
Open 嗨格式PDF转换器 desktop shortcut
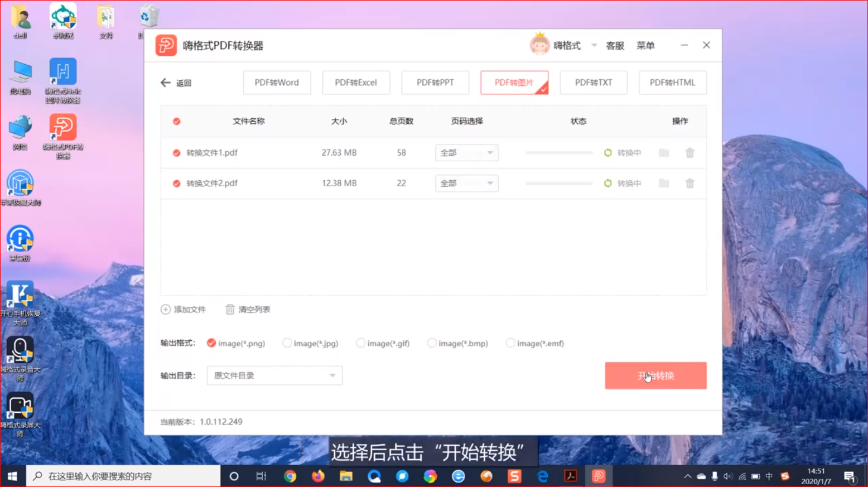pos(63,136)
